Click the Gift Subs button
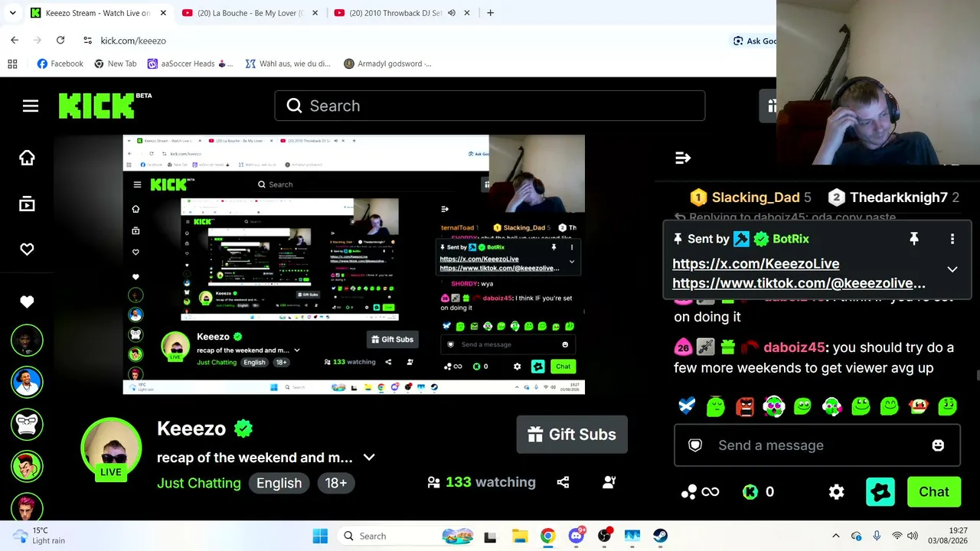This screenshot has height=551, width=980. (572, 435)
